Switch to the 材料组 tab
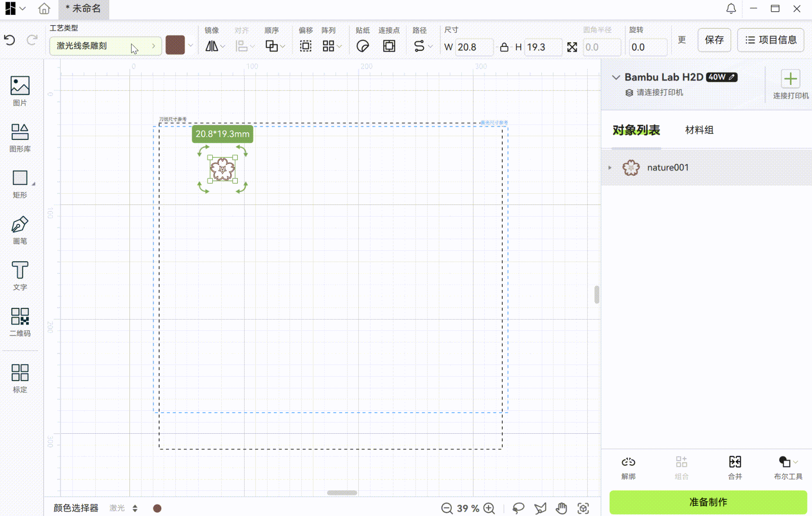This screenshot has width=812, height=516. click(x=699, y=130)
